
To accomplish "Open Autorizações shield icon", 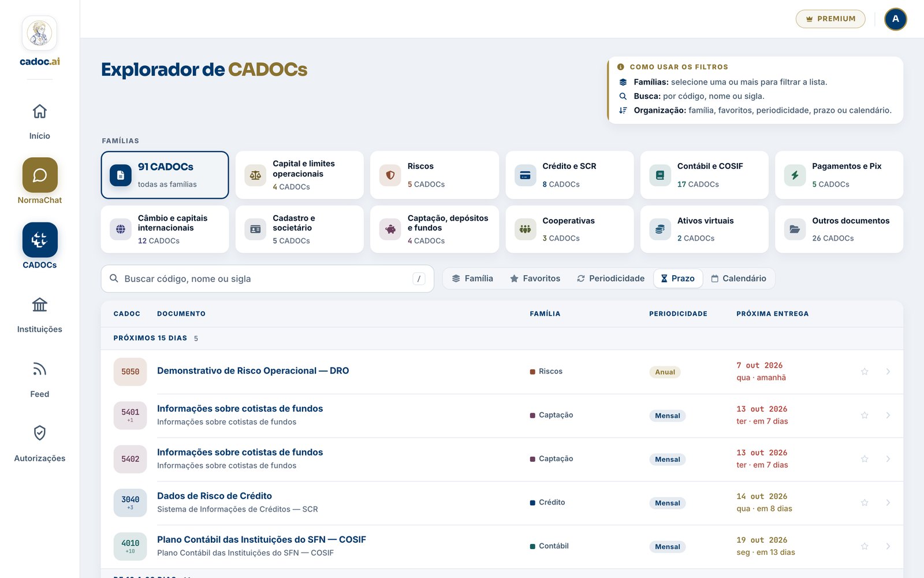I will click(x=39, y=433).
